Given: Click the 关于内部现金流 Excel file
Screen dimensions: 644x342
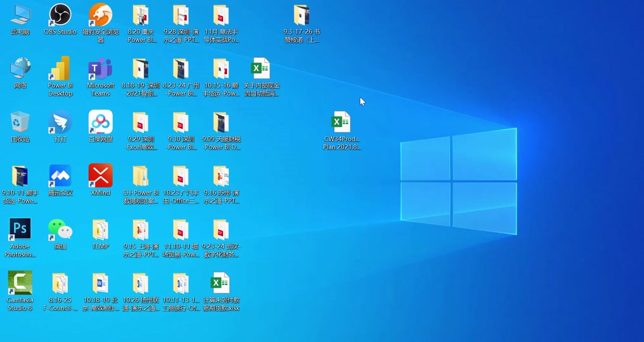Looking at the screenshot, I should 261,77.
